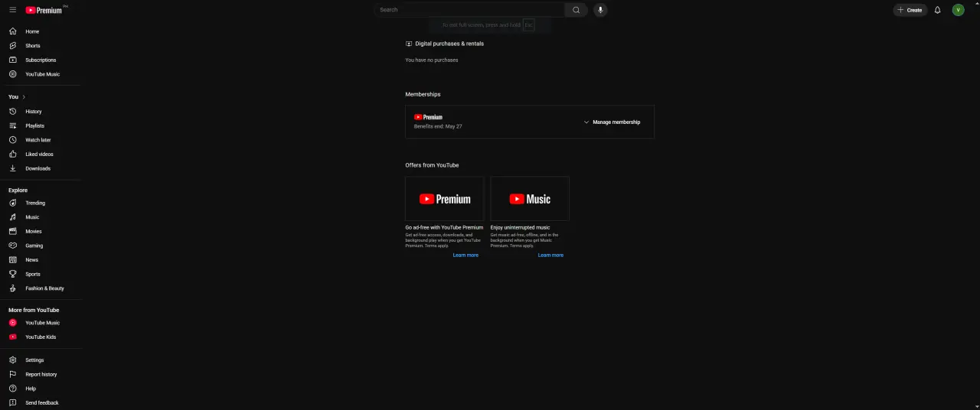The height and width of the screenshot is (410, 980).
Task: Open the Liked videos thumbs-up icon
Action: pyautogui.click(x=12, y=155)
